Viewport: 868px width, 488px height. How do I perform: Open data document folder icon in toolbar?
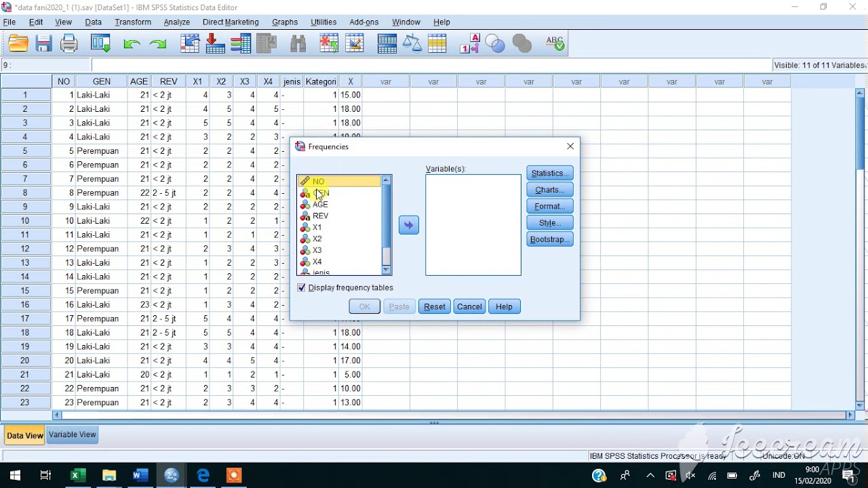point(18,44)
